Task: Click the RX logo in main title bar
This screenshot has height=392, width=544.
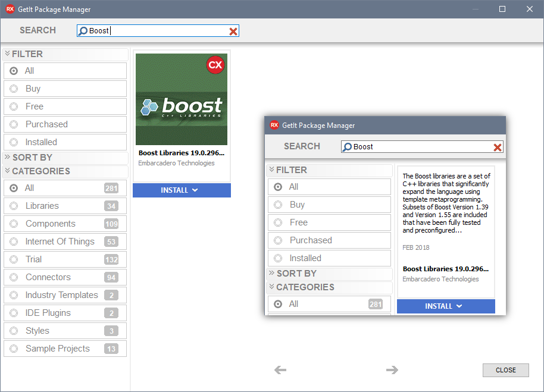Action: 10,9
